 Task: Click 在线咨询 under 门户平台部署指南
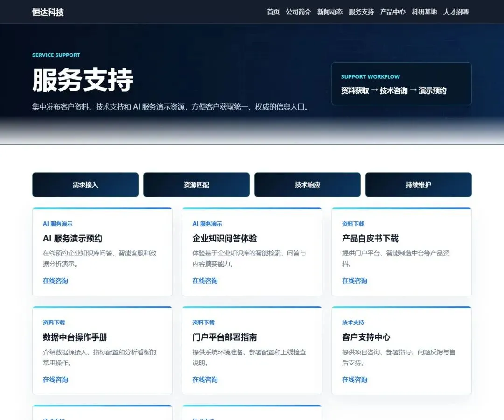[205, 379]
